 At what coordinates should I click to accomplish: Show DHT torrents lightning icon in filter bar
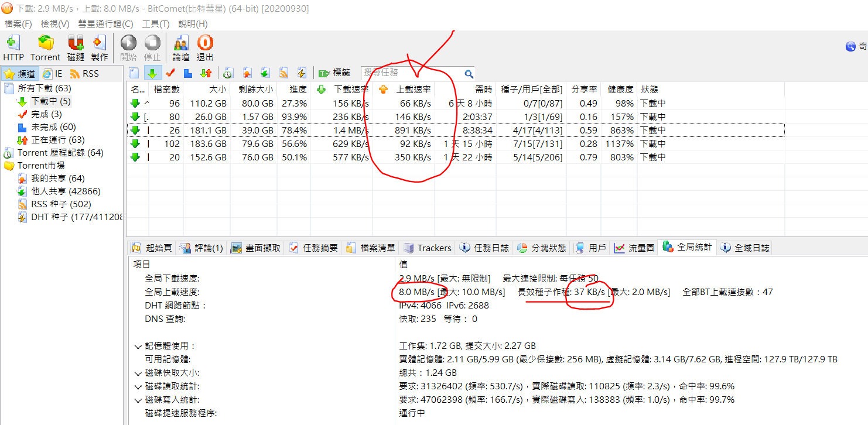[302, 73]
